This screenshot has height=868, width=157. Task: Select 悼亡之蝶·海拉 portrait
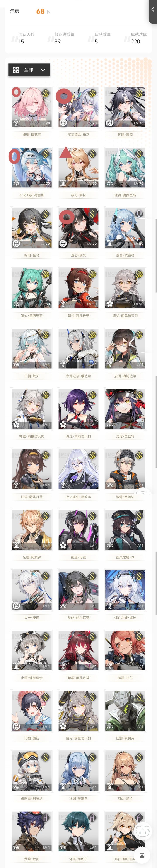125,590
